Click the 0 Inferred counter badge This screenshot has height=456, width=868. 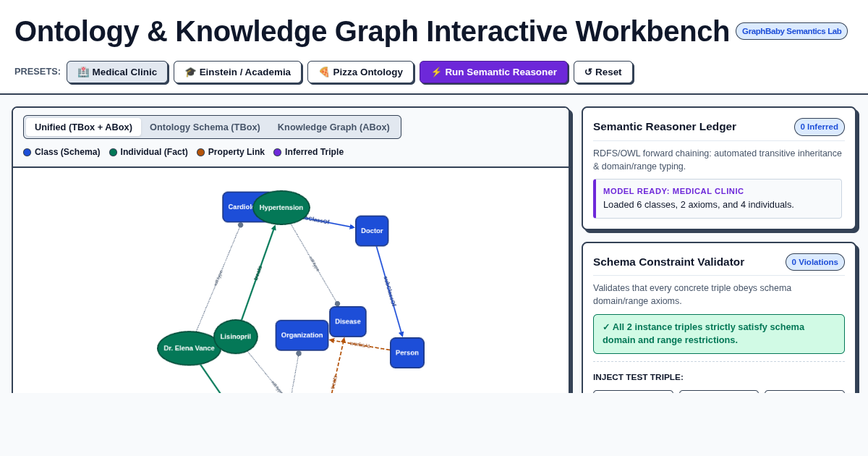[819, 127]
